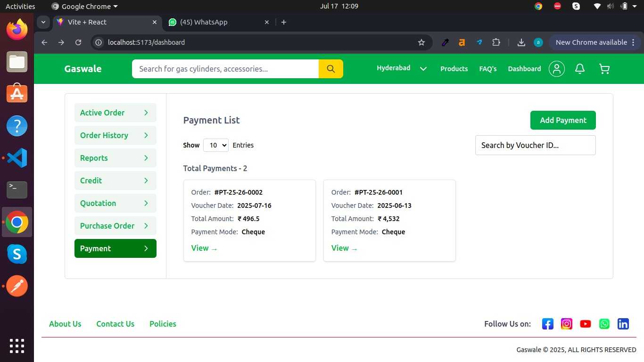Viewport: 644px width, 362px height.
Task: Bookmark this page with the star icon
Action: (421, 42)
